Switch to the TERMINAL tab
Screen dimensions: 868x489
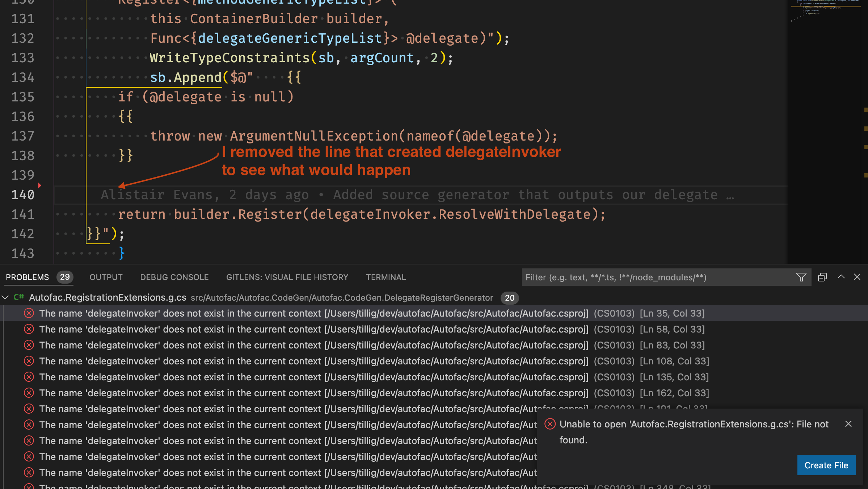point(385,277)
